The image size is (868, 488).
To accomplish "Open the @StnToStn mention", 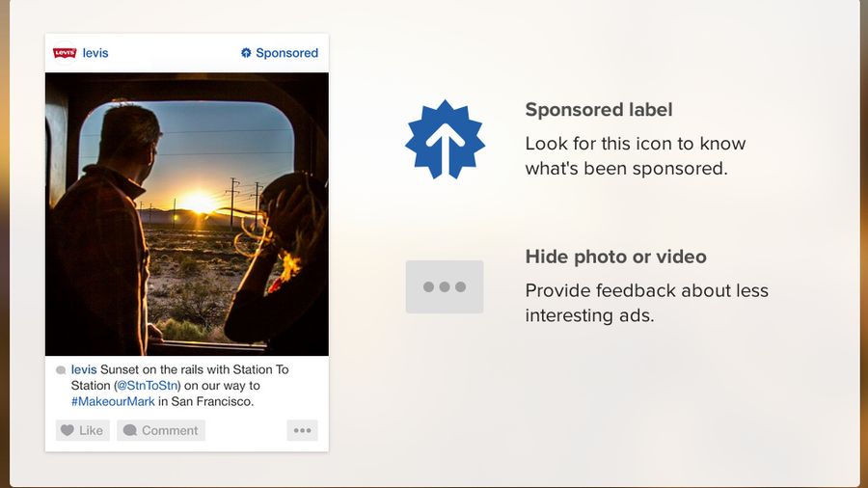I will coord(148,386).
